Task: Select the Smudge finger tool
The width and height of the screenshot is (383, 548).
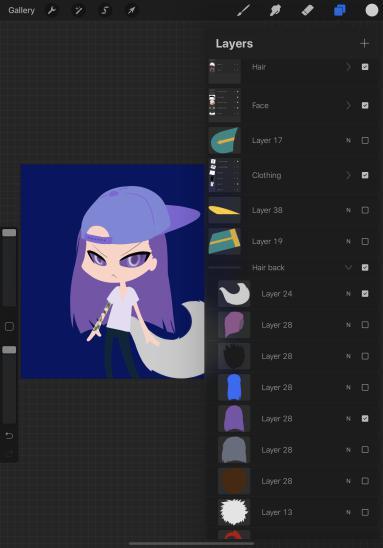Action: pyautogui.click(x=275, y=10)
